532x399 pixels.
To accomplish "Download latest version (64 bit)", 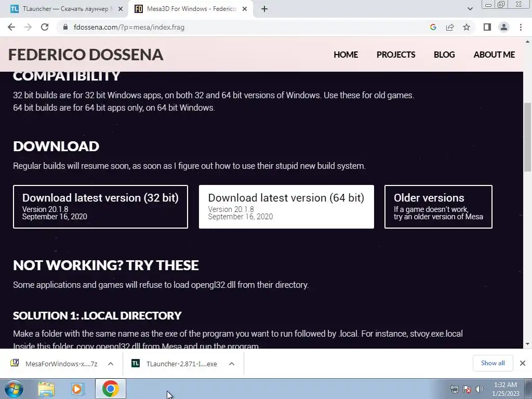I will [x=286, y=207].
